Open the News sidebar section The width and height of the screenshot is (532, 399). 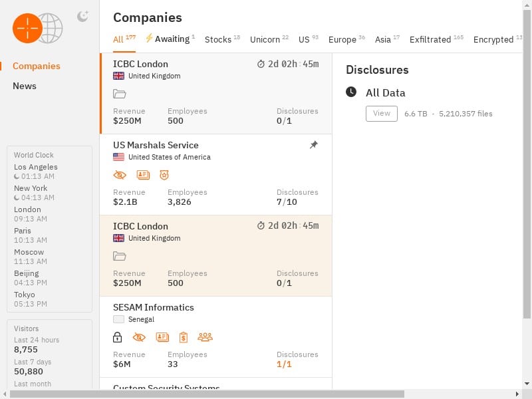25,86
